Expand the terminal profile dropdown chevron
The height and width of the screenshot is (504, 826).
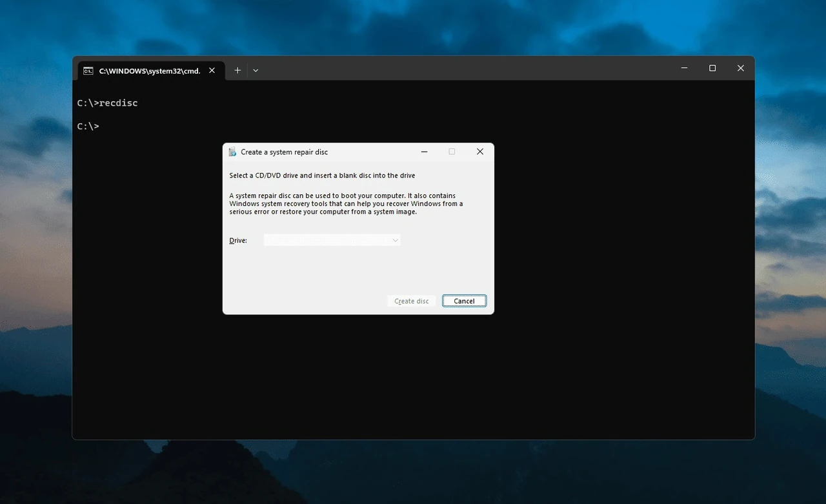tap(256, 70)
